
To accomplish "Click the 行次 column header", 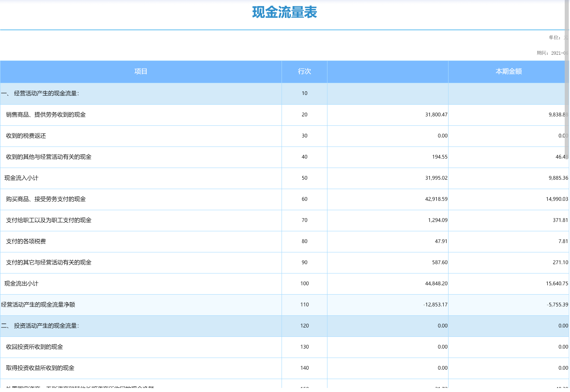I will [304, 71].
